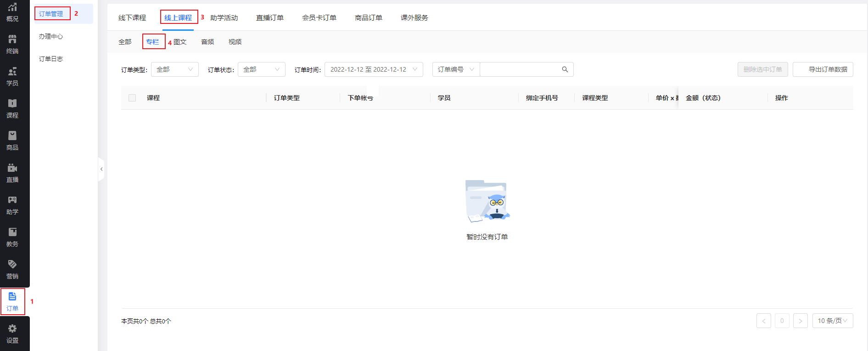The height and width of the screenshot is (351, 868).
Task: Switch to 助学活动 tab
Action: point(224,17)
